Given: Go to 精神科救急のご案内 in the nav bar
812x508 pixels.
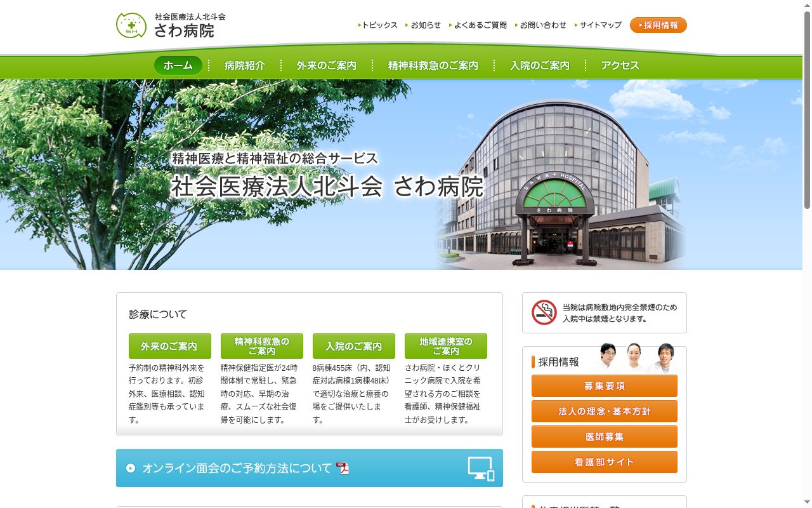Looking at the screenshot, I should click(433, 65).
